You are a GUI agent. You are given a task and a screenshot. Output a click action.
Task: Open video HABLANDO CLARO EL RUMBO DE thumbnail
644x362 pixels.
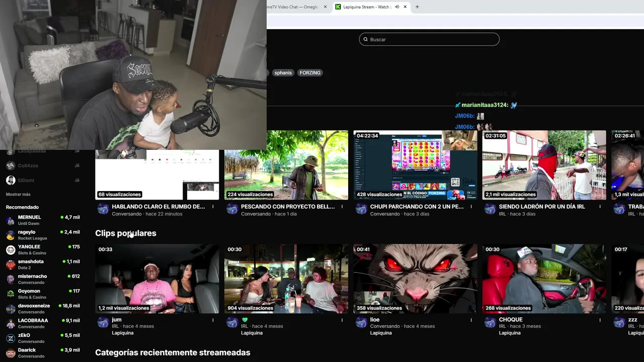click(157, 174)
